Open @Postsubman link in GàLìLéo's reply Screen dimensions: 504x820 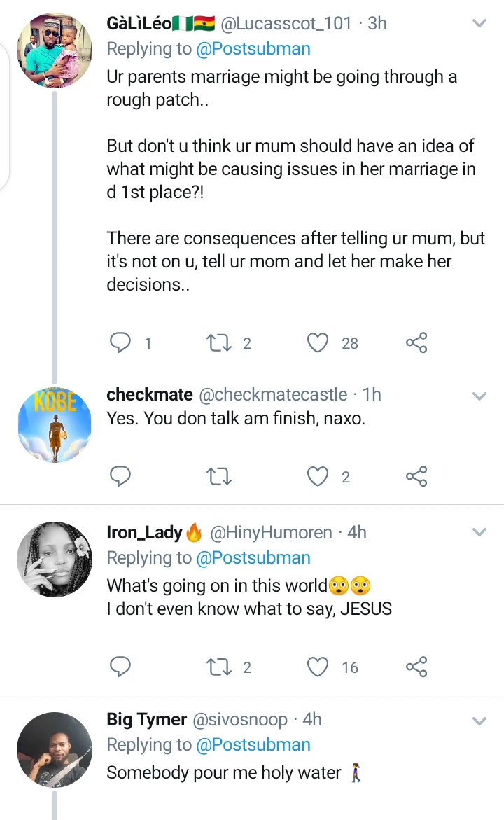[253, 49]
